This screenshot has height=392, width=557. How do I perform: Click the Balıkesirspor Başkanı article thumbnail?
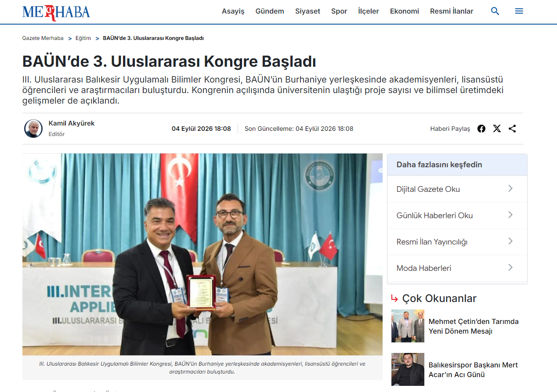[x=408, y=369]
